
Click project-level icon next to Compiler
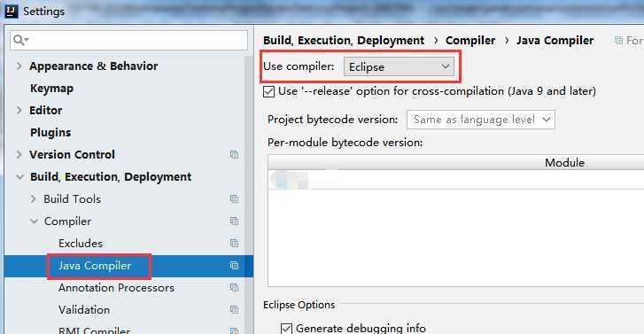pos(234,221)
